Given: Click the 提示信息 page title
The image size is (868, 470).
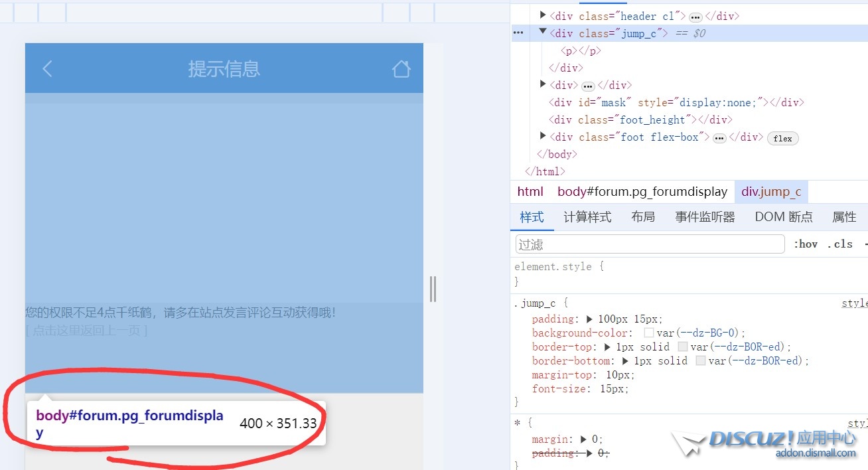Looking at the screenshot, I should pyautogui.click(x=224, y=68).
